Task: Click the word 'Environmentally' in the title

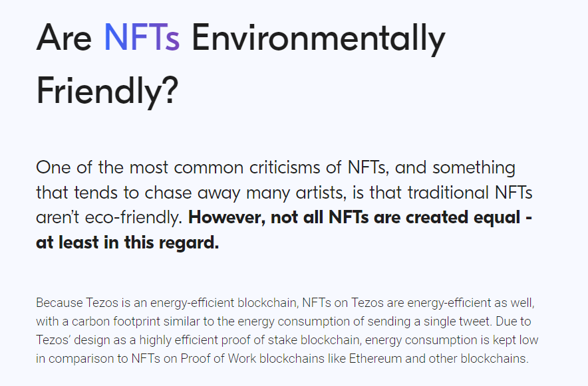Action: [x=319, y=39]
